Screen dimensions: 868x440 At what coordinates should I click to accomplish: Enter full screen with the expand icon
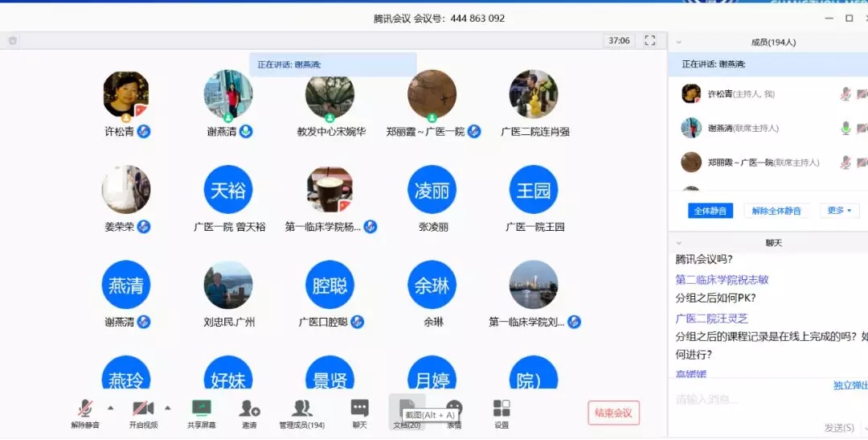650,40
